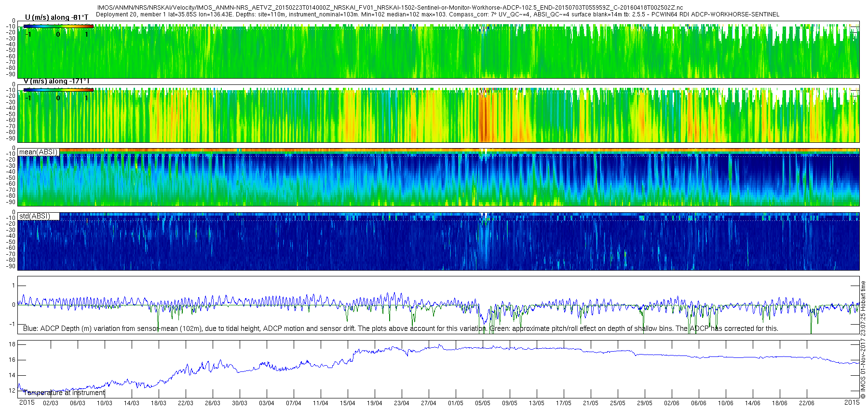Click the '21/05' date tick label
Screen dimensions: 868x410
pyautogui.click(x=591, y=403)
